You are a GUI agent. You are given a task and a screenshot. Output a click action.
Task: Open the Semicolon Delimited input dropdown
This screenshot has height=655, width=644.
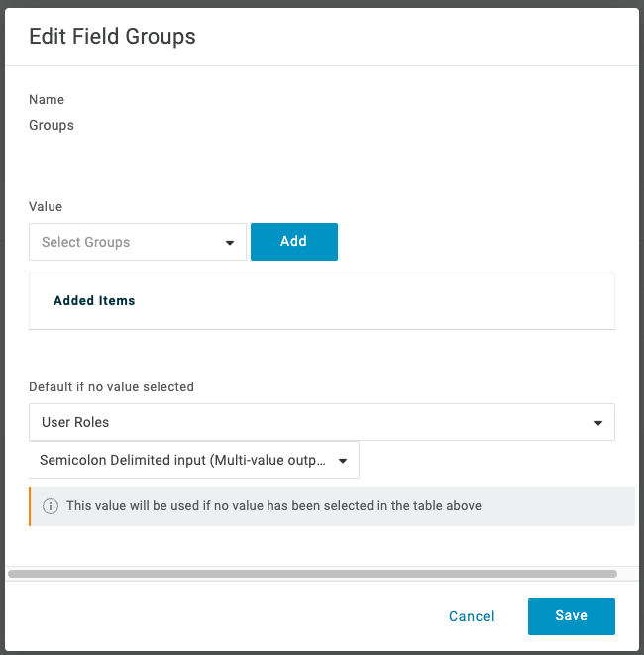tap(193, 460)
